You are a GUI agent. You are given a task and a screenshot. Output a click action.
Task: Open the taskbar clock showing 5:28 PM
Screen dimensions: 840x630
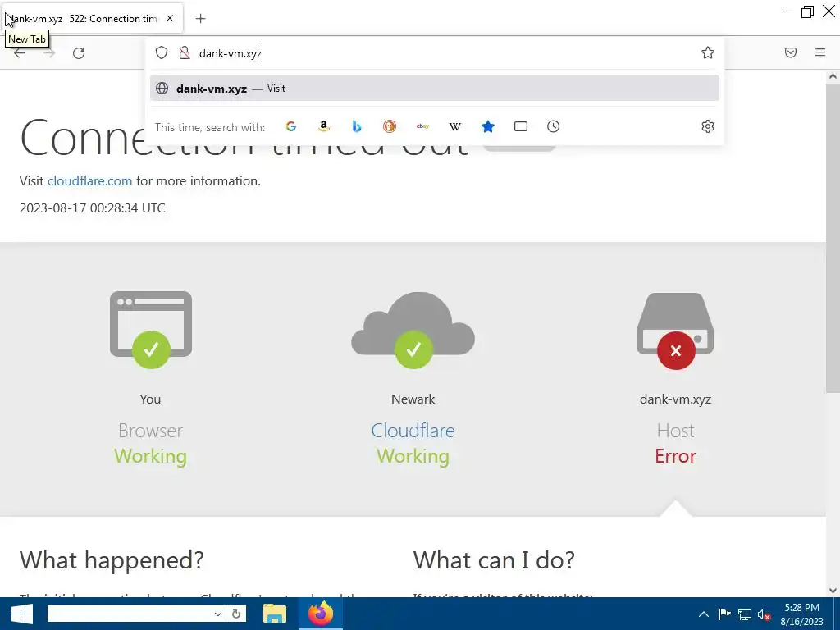(x=802, y=614)
